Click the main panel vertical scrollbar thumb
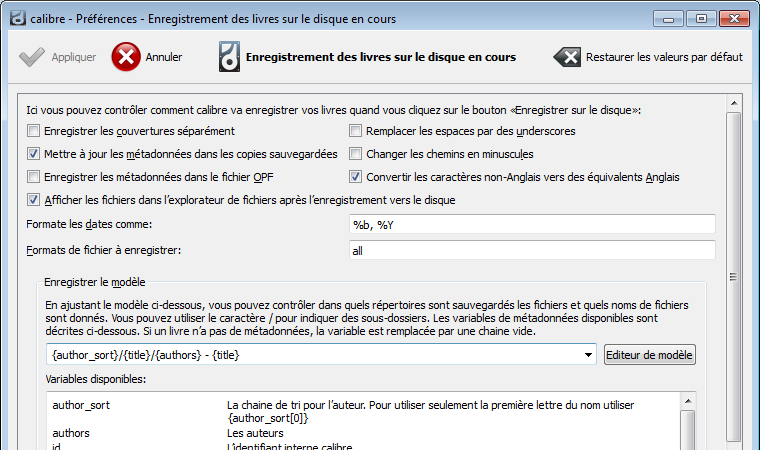This screenshot has width=760, height=450. (734, 276)
